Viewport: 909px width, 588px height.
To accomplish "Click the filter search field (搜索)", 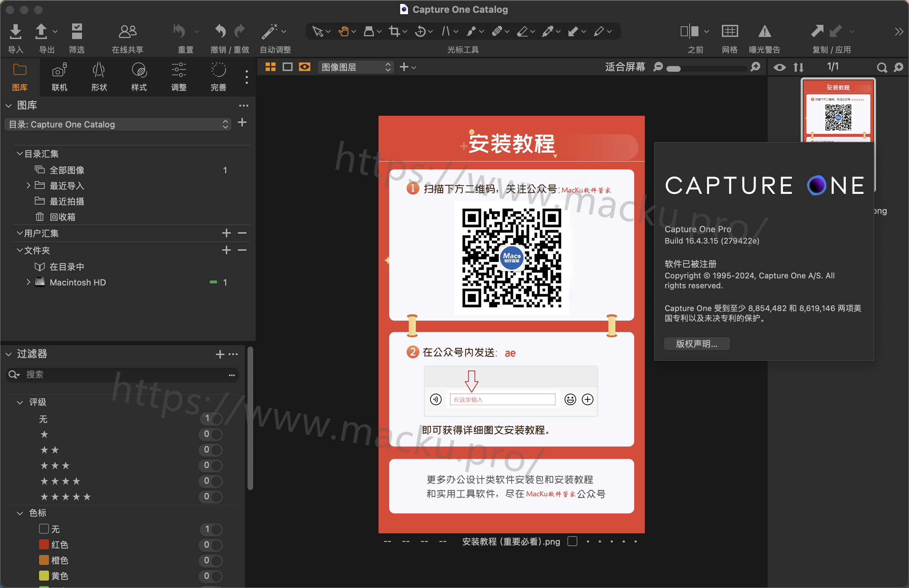I will click(x=122, y=375).
